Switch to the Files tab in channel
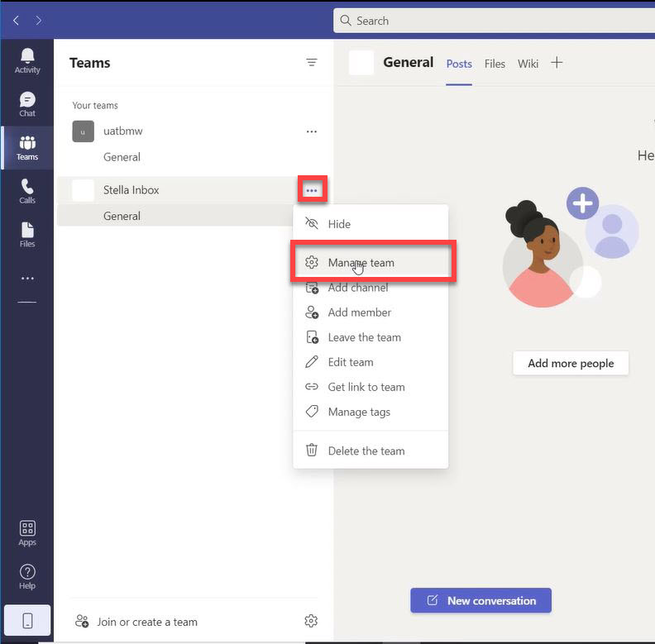The width and height of the screenshot is (655, 644). pos(495,64)
